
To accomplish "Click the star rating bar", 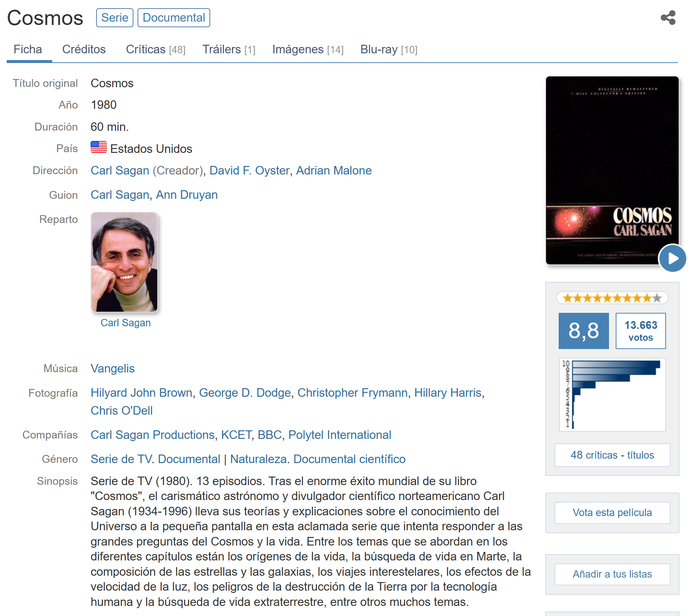I will click(612, 298).
